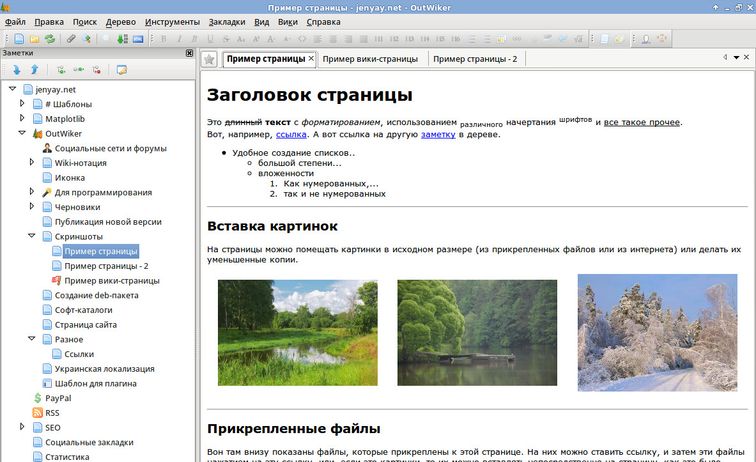The width and height of the screenshot is (756, 462).
Task: Collapse the Скриншоты tree node
Action: pos(34,237)
